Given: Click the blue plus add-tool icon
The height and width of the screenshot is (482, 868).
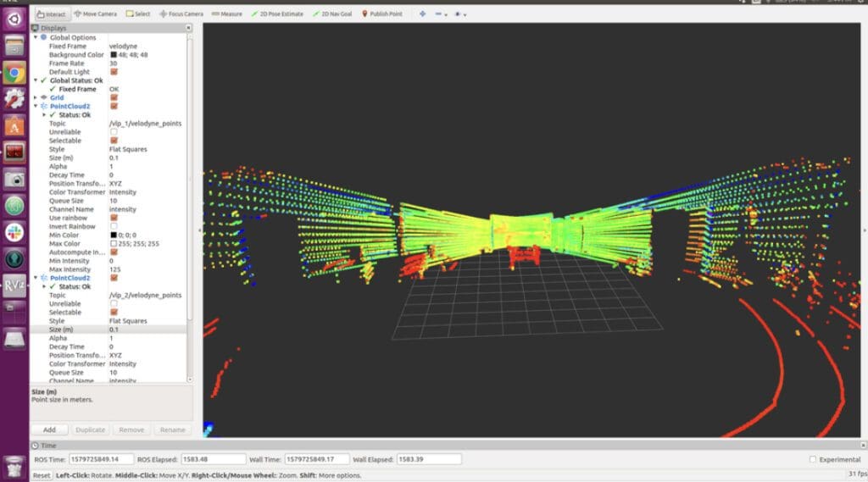Looking at the screenshot, I should (422, 14).
